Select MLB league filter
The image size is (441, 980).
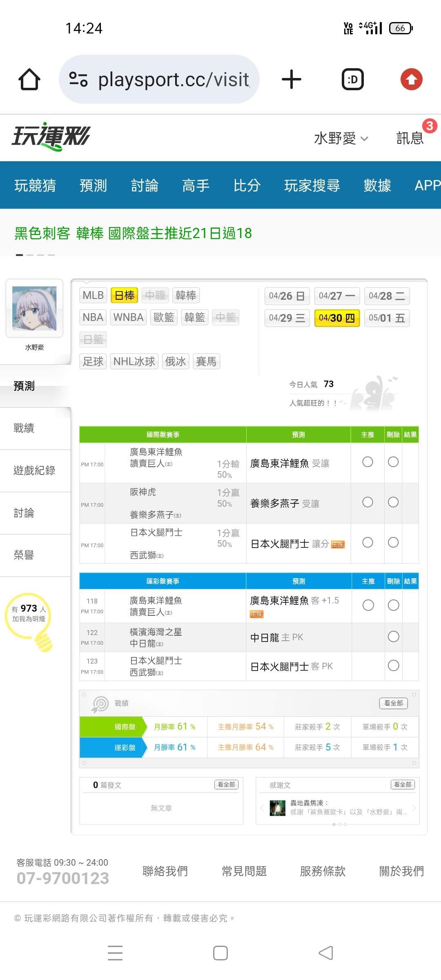click(x=93, y=295)
